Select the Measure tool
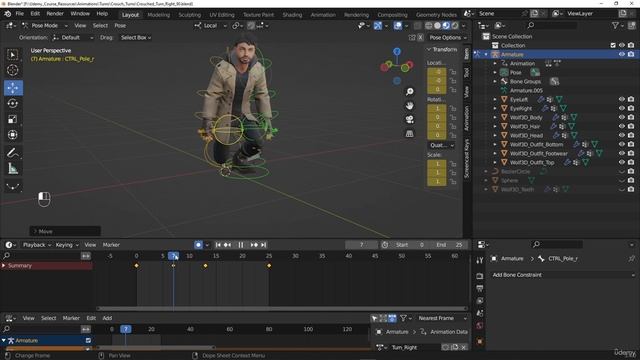Image resolution: width=640 pixels, height=360 pixels. (13, 169)
